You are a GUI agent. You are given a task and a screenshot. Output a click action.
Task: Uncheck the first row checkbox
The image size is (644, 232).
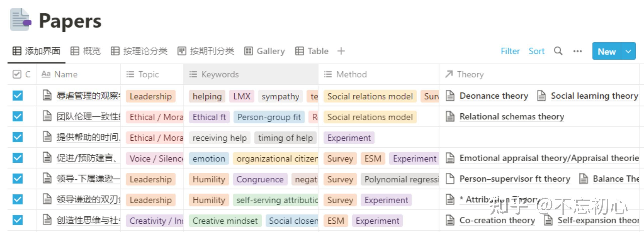pyautogui.click(x=18, y=96)
